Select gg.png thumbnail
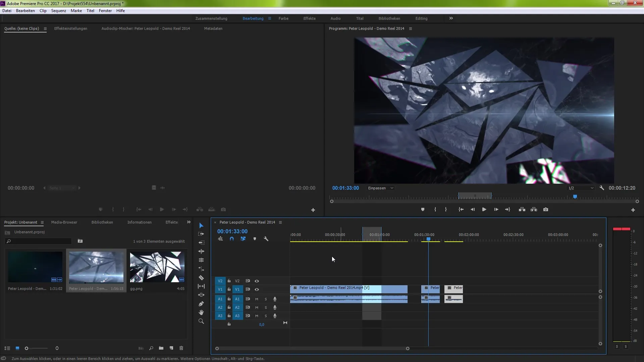Screen dimensions: 644x362 pyautogui.click(x=157, y=267)
